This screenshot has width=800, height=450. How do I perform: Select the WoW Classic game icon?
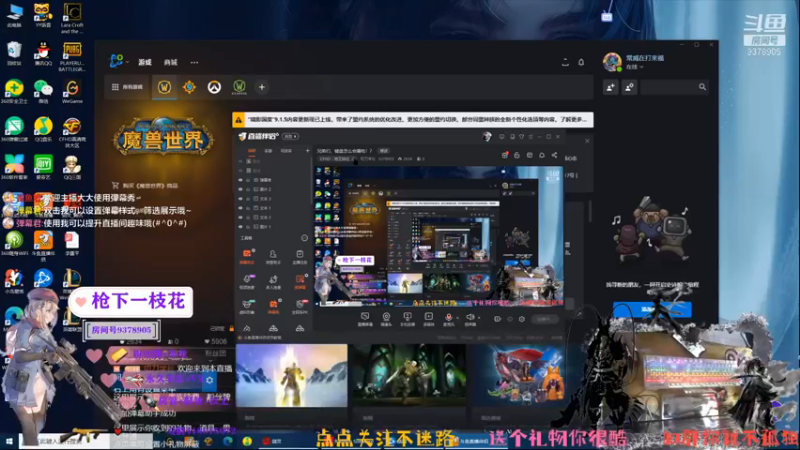pos(239,87)
